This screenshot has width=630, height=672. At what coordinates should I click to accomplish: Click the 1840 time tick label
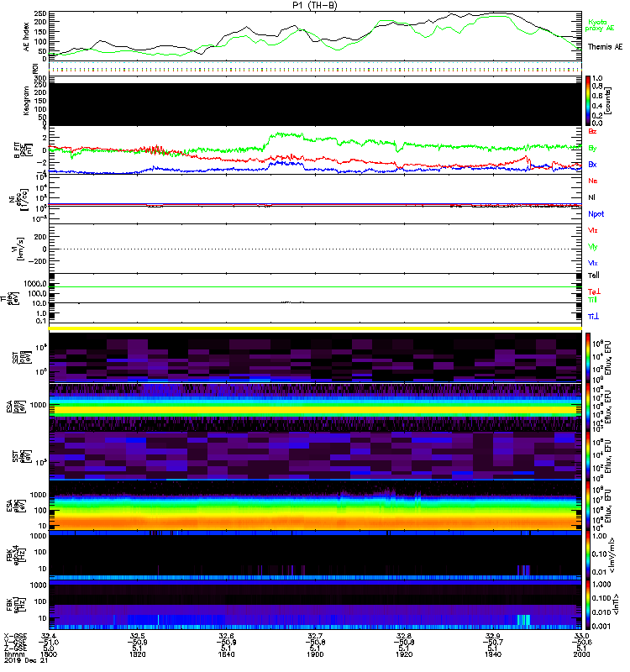click(226, 654)
